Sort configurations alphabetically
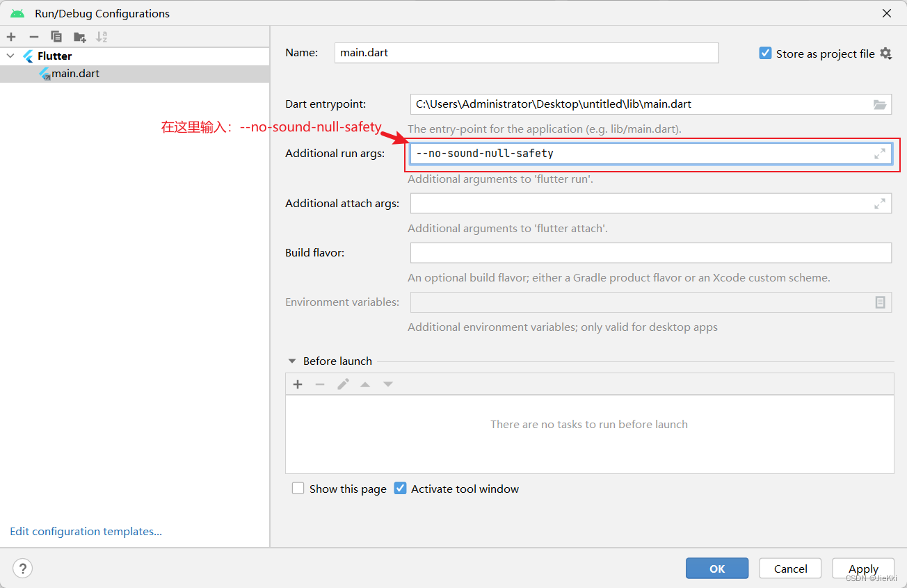907x588 pixels. [102, 37]
